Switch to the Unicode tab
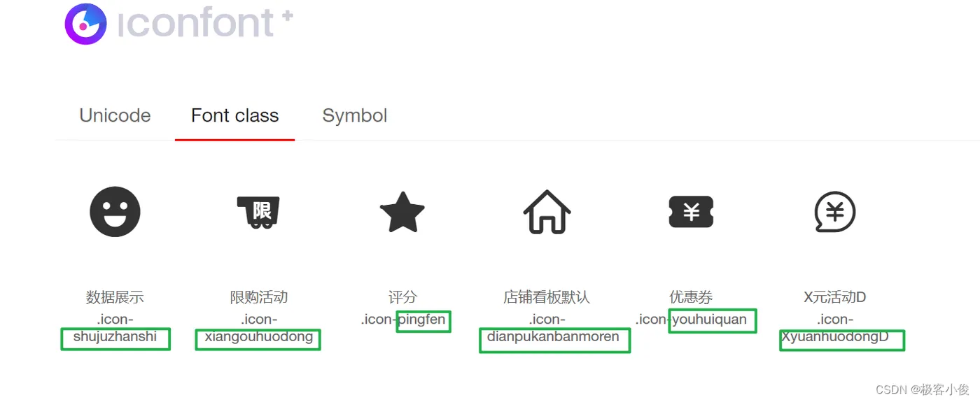The height and width of the screenshot is (402, 980). coord(115,115)
